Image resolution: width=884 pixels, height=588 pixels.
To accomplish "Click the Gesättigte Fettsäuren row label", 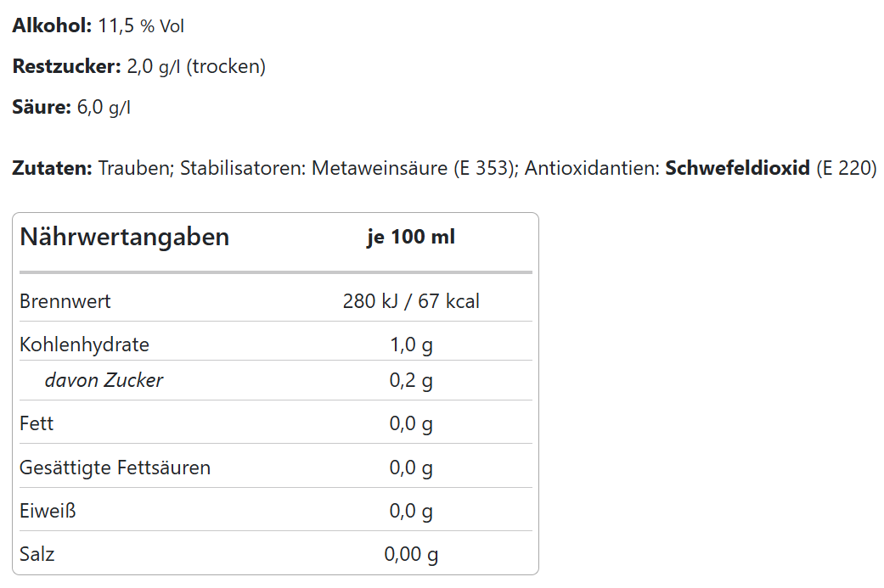I will [115, 468].
